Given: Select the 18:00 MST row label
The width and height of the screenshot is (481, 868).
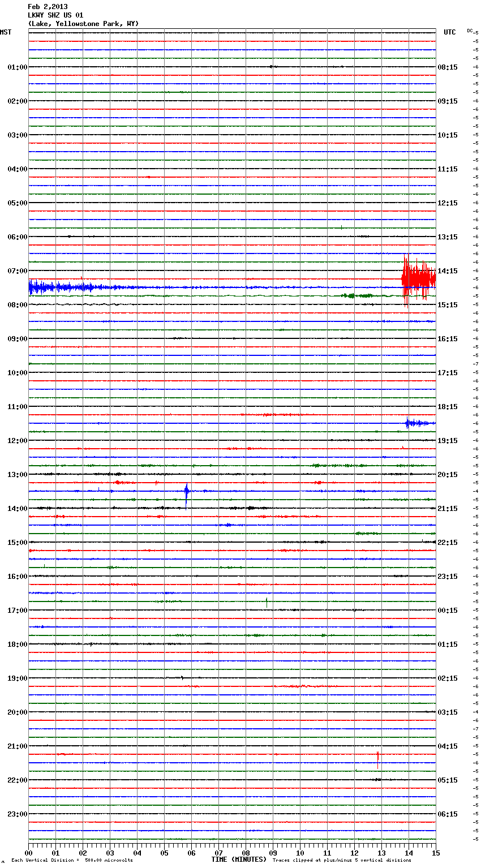Looking at the screenshot, I should 18,644.
